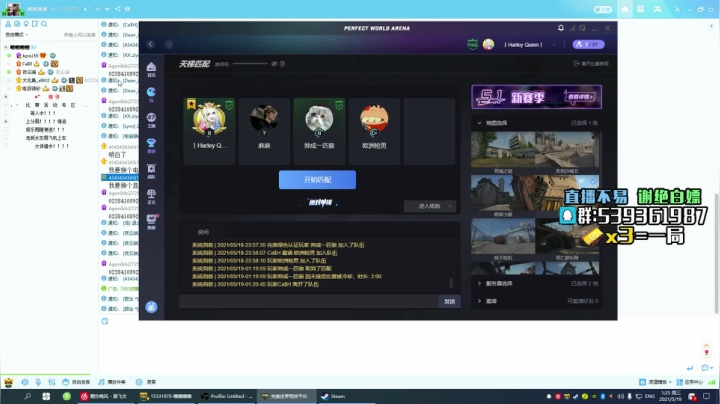Open the free mode dropdown in channel panel

coord(17,35)
